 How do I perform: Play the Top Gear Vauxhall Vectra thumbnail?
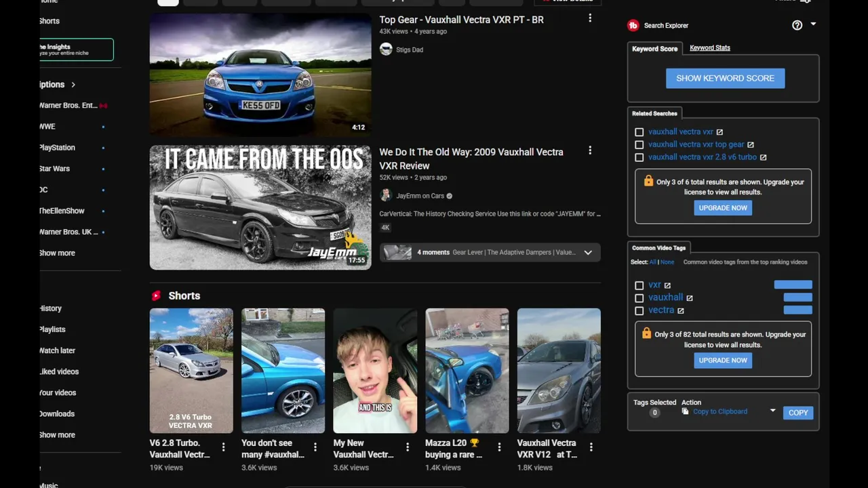coord(260,75)
